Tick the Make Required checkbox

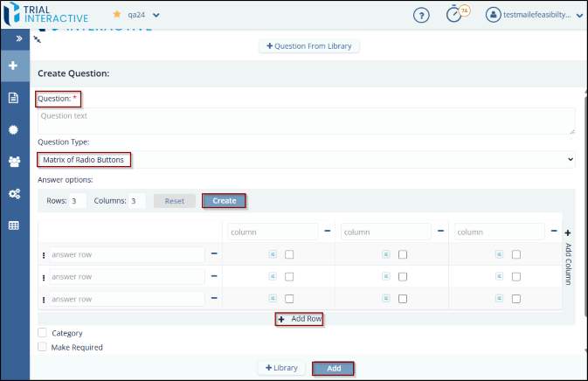[x=43, y=347]
